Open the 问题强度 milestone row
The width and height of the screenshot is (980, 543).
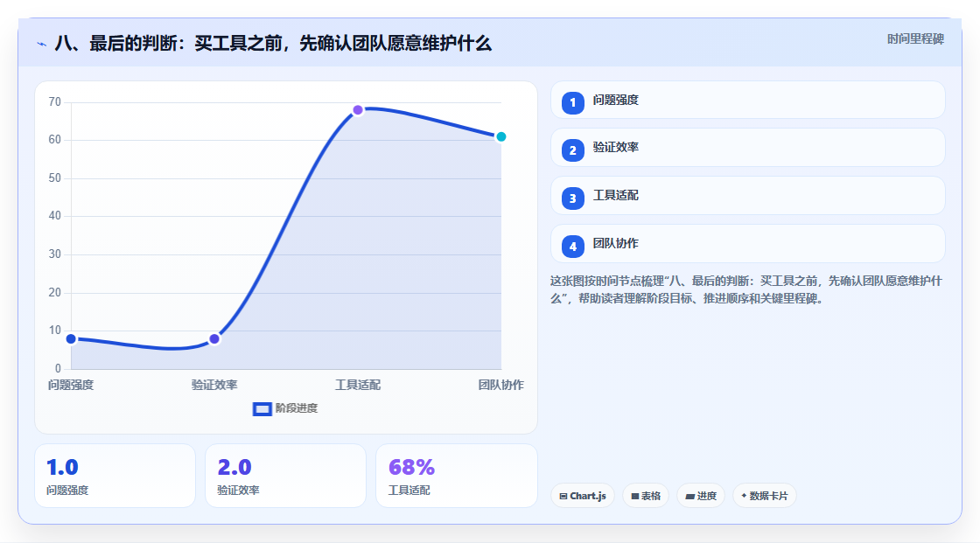click(747, 100)
